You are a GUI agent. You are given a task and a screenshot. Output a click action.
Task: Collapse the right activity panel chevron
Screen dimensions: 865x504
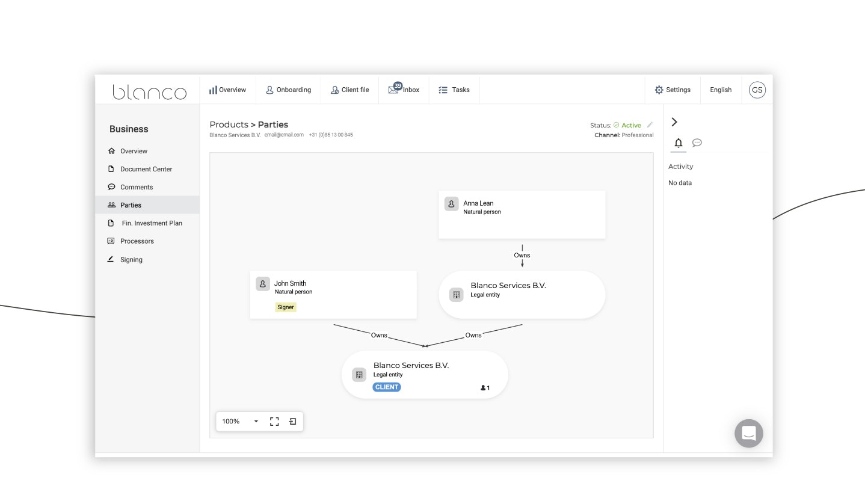click(x=674, y=122)
